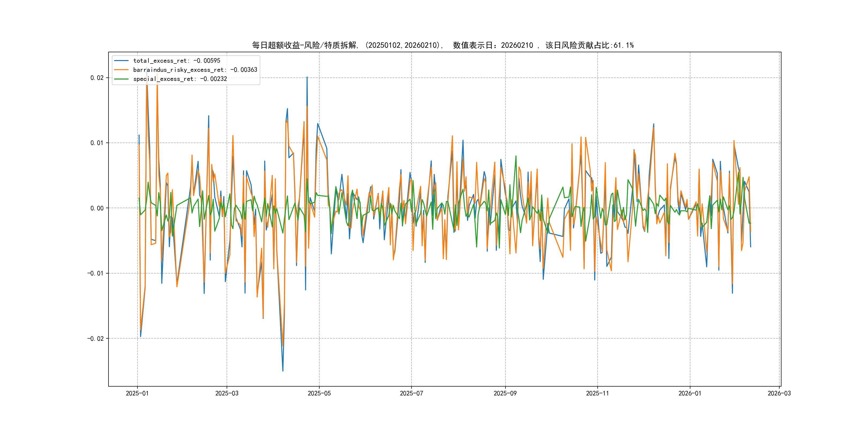The width and height of the screenshot is (868, 434).
Task: Click the 2025-07 x-axis tick label
Action: pyautogui.click(x=411, y=393)
